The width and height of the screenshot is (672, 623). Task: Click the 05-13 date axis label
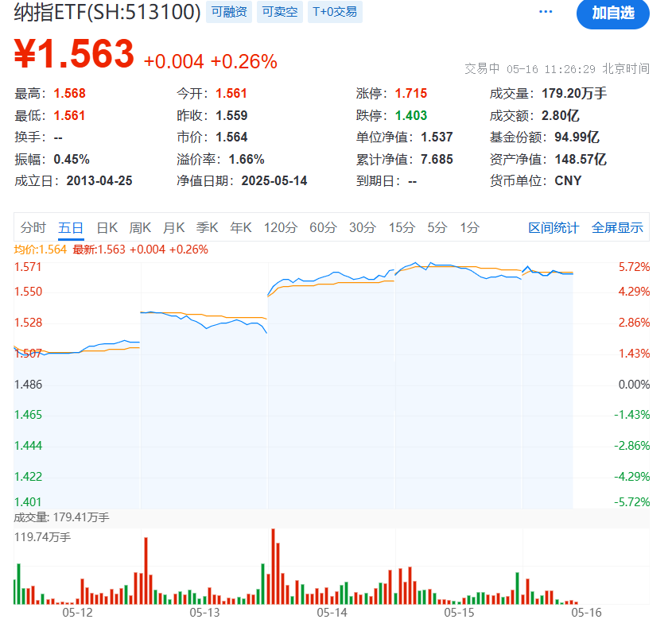tap(204, 613)
